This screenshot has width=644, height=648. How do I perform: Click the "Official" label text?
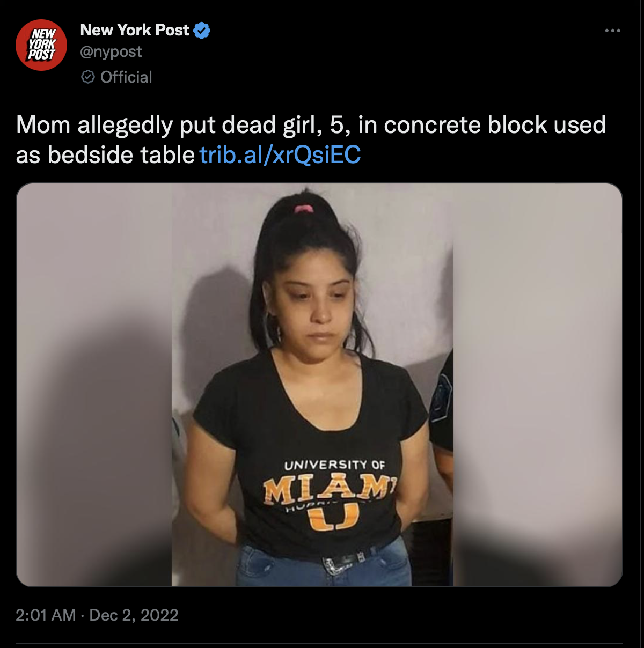(126, 77)
